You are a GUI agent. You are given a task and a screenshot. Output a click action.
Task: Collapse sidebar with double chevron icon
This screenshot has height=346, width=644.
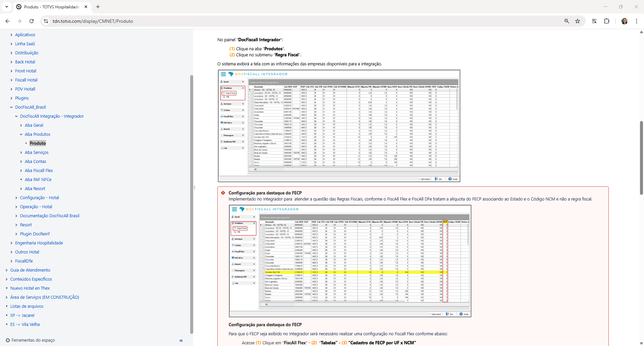[x=181, y=340]
